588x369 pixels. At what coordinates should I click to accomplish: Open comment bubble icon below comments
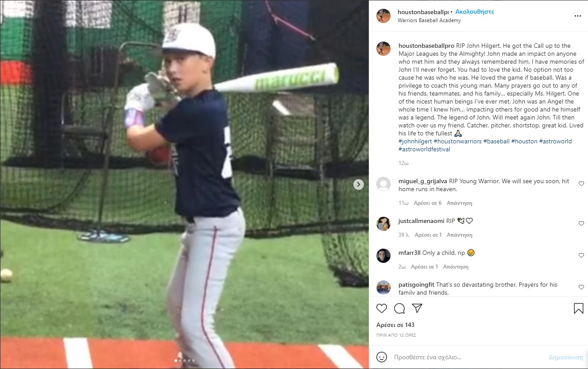399,308
